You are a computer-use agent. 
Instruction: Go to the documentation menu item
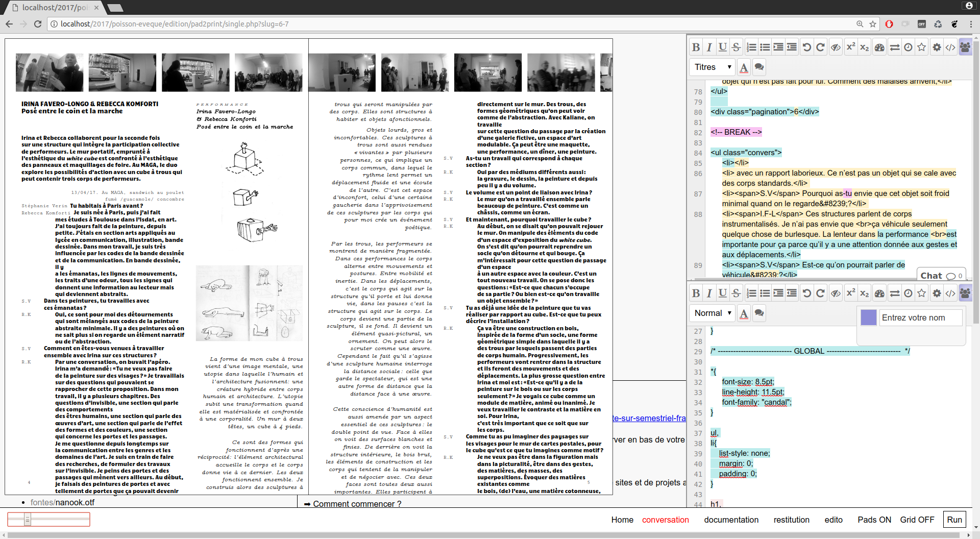pos(731,520)
